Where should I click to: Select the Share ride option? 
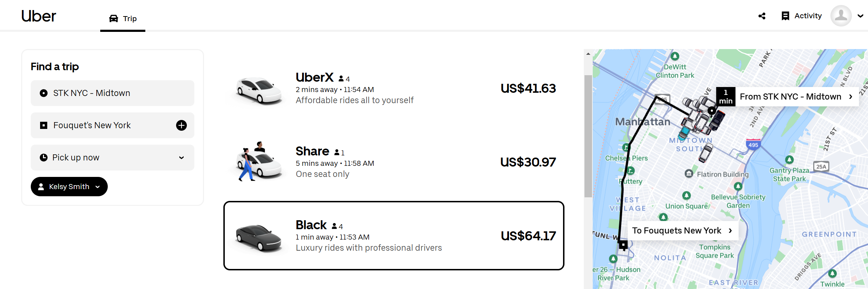[x=394, y=162]
